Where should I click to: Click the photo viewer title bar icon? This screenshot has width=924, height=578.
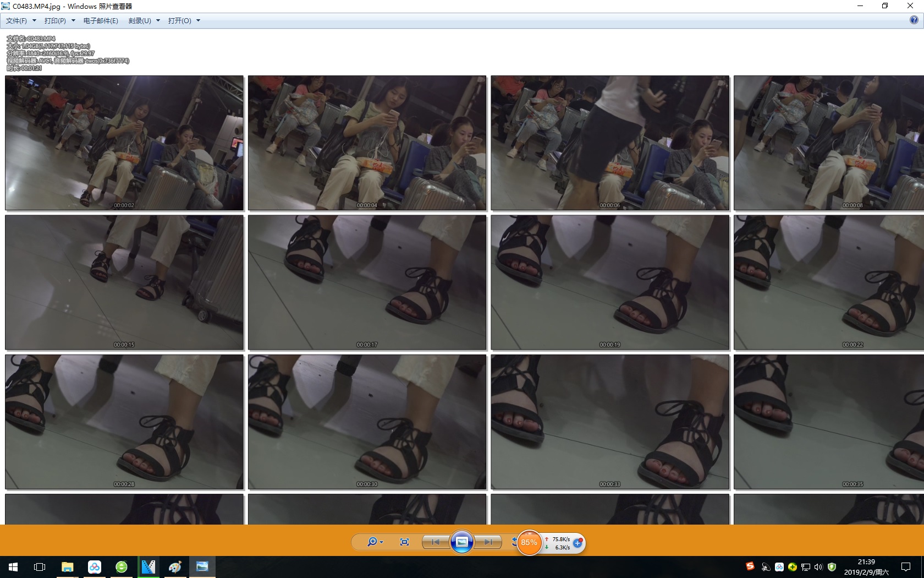pos(6,6)
